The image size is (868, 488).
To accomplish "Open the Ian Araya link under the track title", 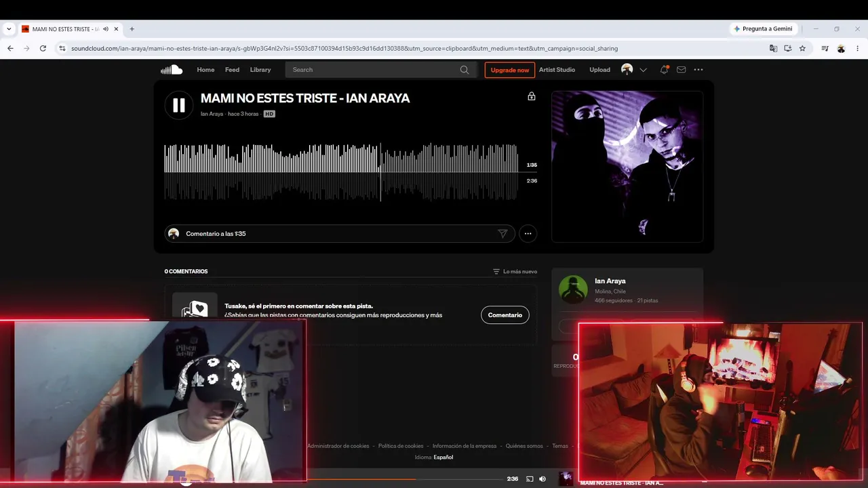I will pos(212,114).
